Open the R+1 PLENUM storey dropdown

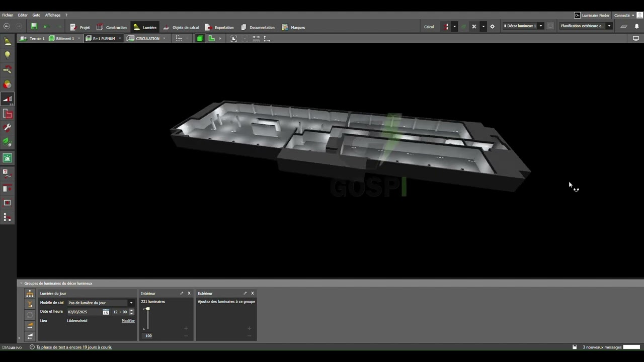[120, 38]
